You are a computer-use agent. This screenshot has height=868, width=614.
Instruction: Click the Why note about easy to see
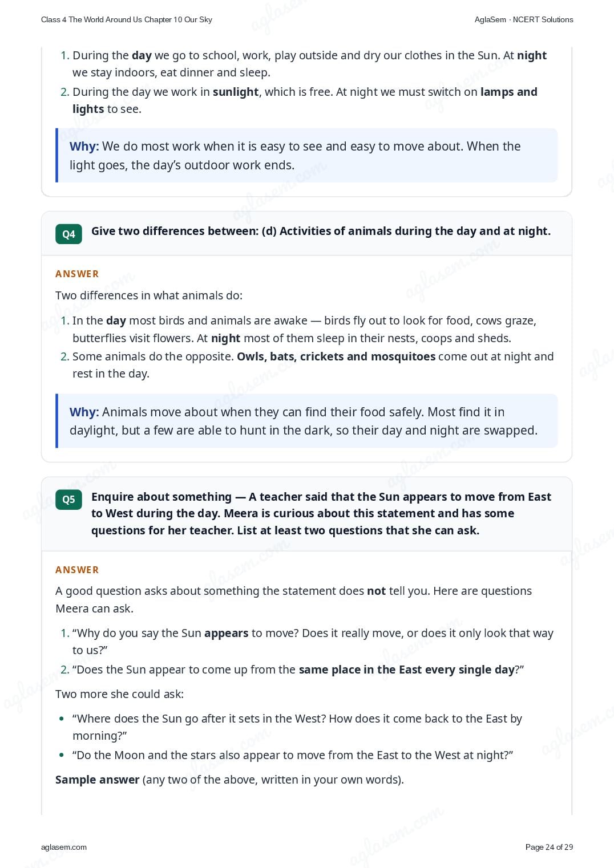click(307, 155)
